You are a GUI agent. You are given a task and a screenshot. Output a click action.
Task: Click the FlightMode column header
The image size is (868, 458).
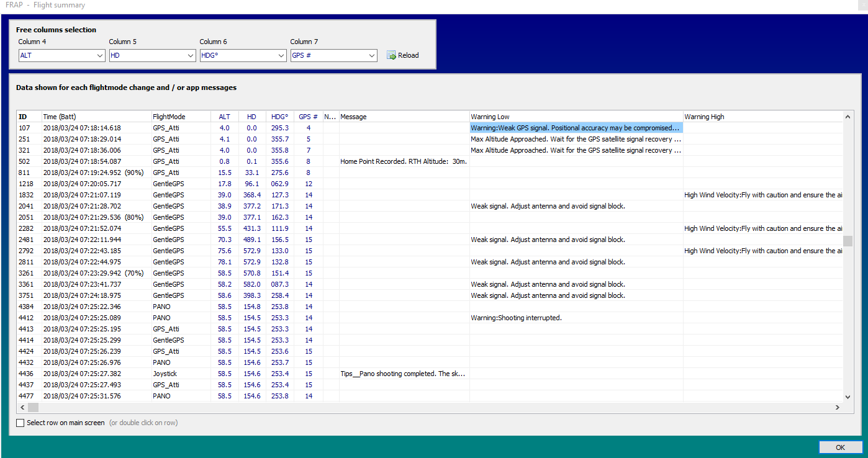[x=180, y=117]
